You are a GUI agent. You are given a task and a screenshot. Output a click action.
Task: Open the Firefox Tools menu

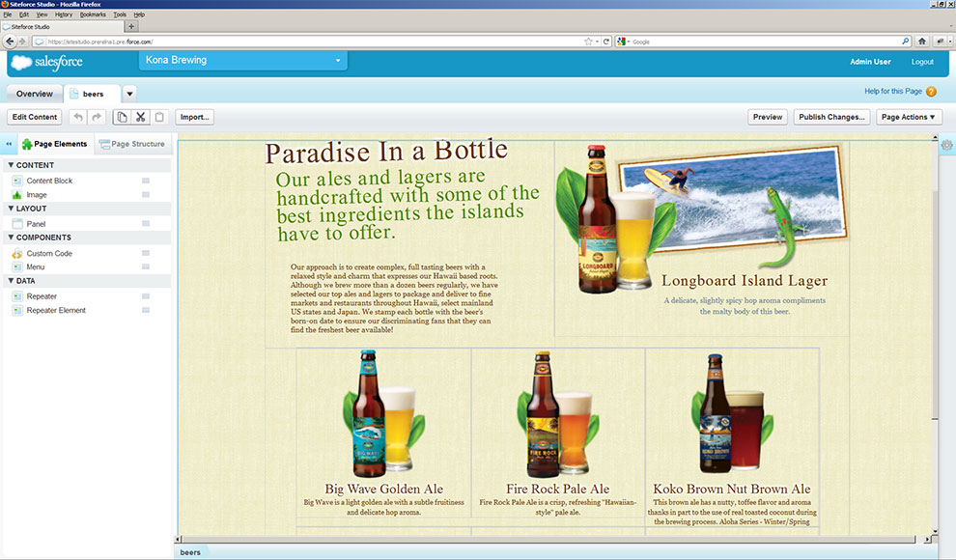click(x=120, y=14)
